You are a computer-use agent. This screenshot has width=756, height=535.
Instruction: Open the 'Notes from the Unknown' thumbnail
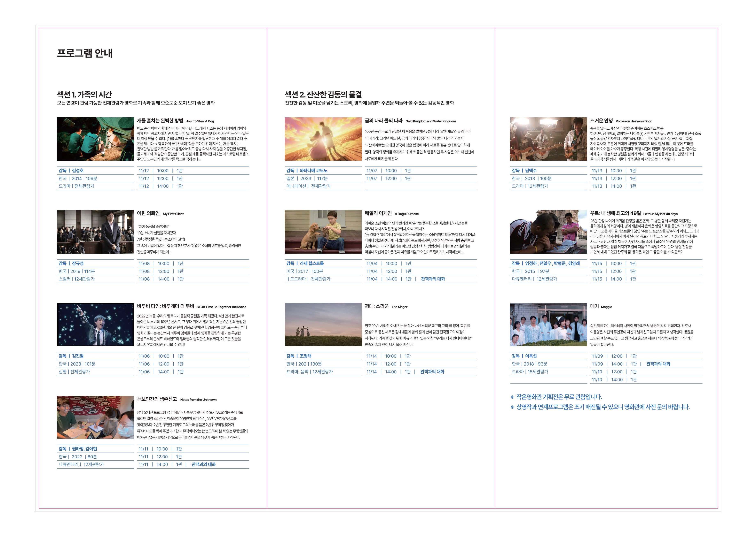pos(95,417)
